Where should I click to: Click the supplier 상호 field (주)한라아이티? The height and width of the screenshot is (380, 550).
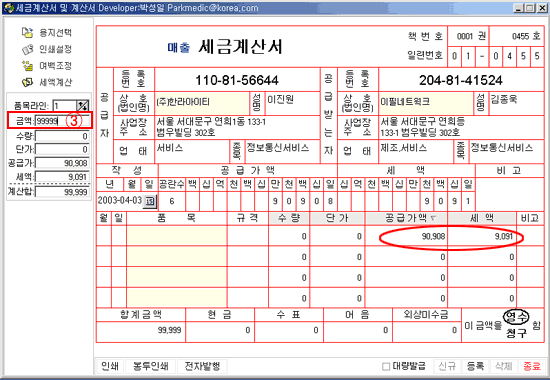(202, 103)
